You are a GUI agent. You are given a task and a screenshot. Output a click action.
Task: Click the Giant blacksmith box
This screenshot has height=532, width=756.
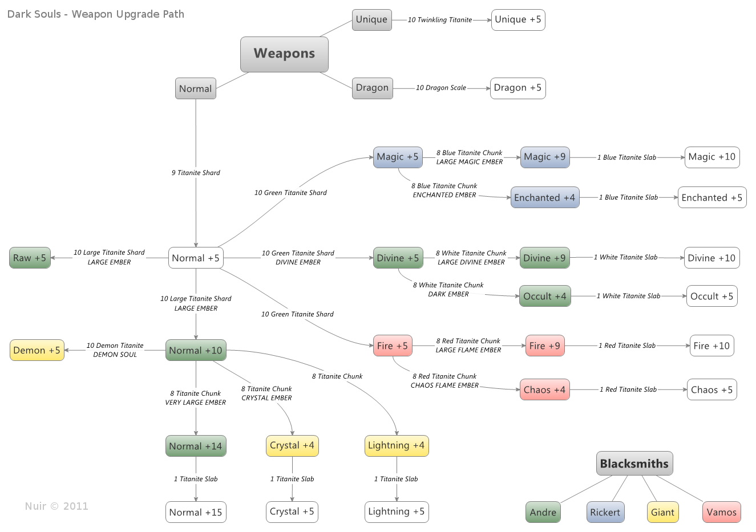point(663,512)
